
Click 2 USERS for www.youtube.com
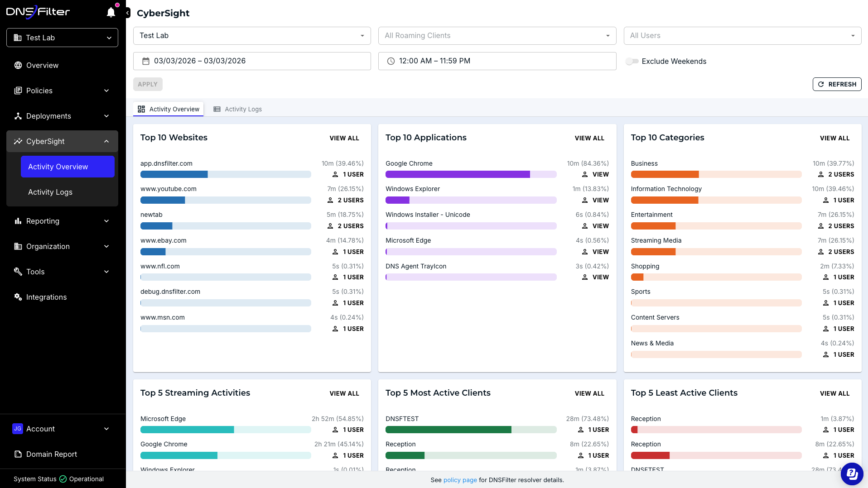[345, 200]
